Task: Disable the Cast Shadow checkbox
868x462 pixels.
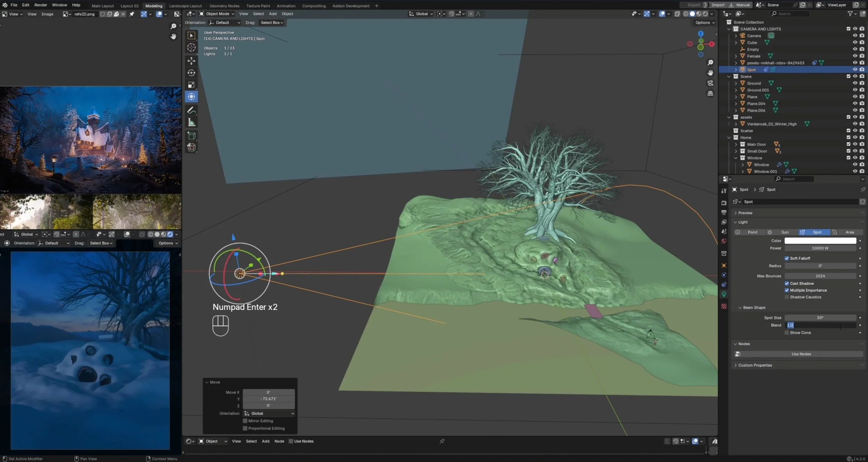Action: pyautogui.click(x=787, y=283)
